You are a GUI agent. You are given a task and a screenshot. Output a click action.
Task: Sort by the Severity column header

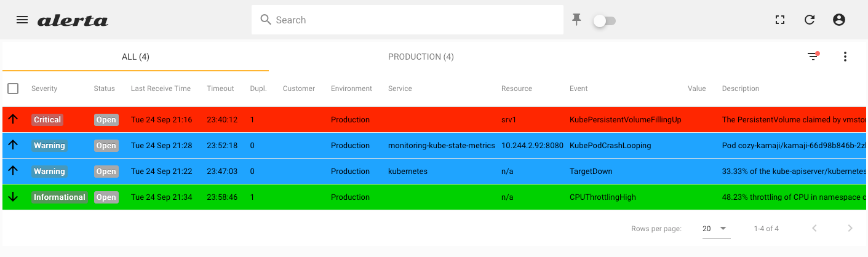[44, 89]
